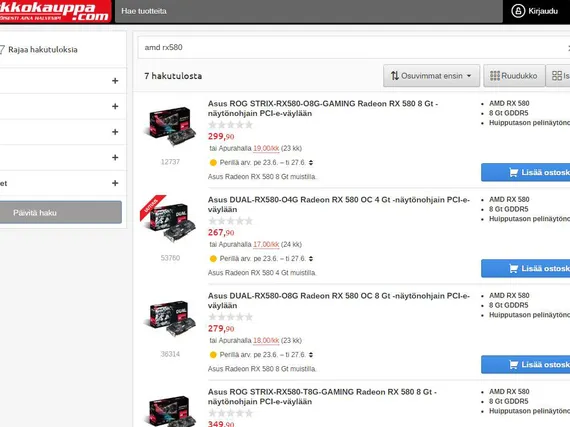Click cart icon for STRIX-RX580-O8G-GAMING product

coord(513,172)
